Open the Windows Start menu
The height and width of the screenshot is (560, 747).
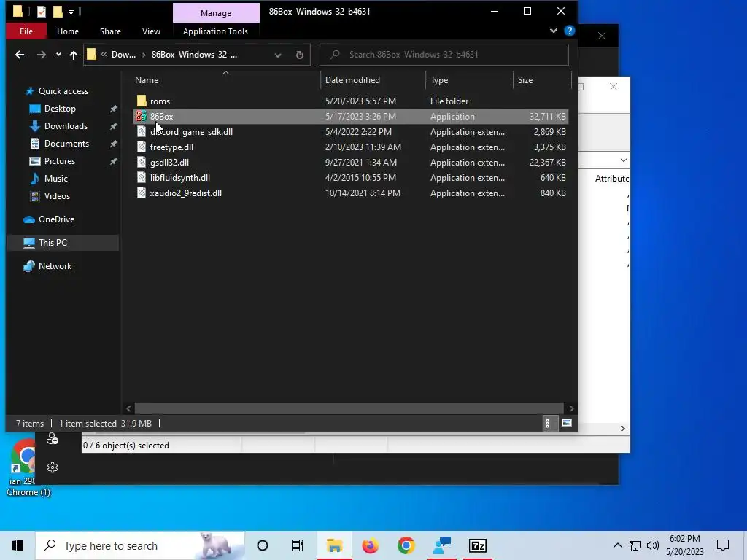(x=18, y=545)
